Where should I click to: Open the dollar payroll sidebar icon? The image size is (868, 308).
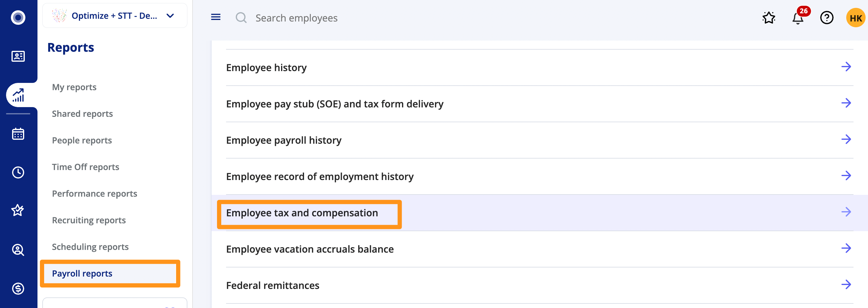[18, 288]
